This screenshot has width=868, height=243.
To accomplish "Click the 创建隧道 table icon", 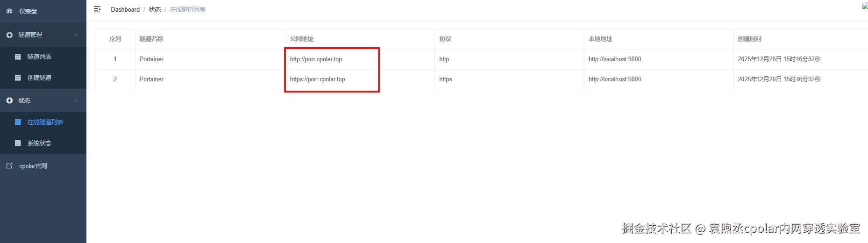I will [18, 78].
